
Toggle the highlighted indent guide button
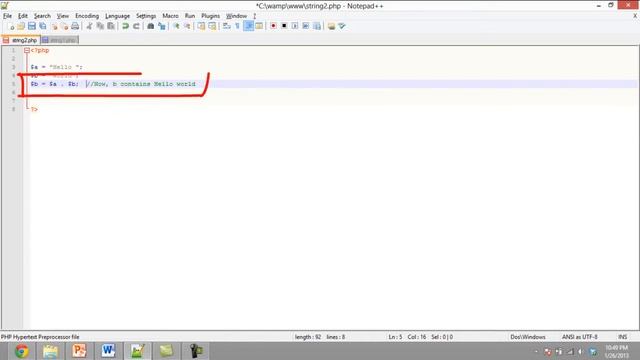[248, 26]
